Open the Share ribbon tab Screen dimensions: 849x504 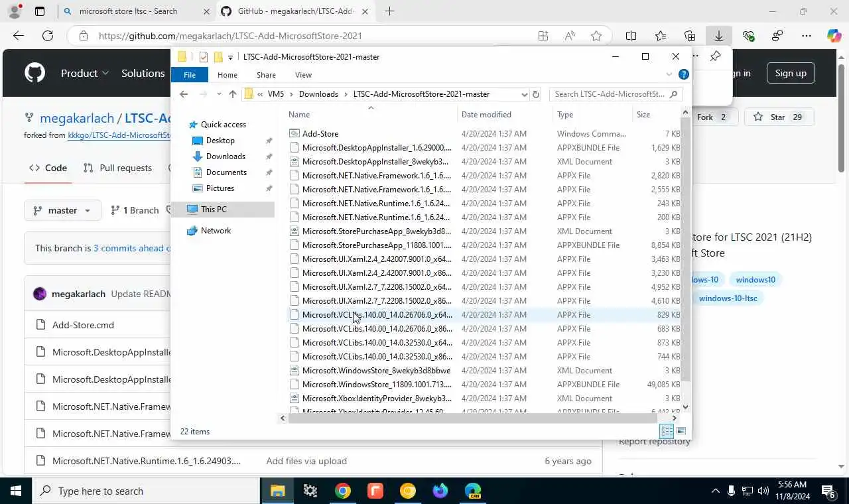click(266, 75)
